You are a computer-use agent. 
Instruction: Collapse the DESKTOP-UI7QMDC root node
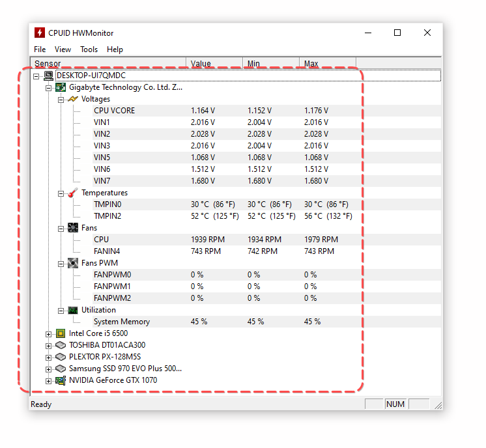36,76
